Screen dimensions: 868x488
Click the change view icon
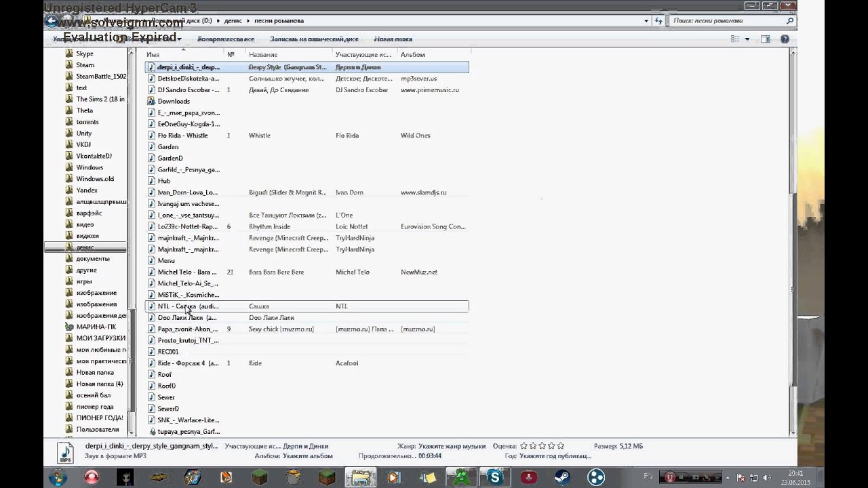point(736,39)
